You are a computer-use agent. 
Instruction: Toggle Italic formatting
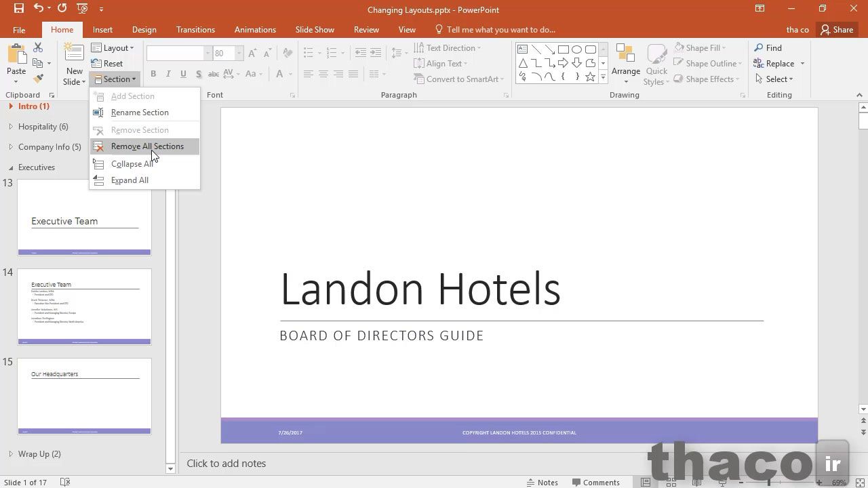click(168, 74)
